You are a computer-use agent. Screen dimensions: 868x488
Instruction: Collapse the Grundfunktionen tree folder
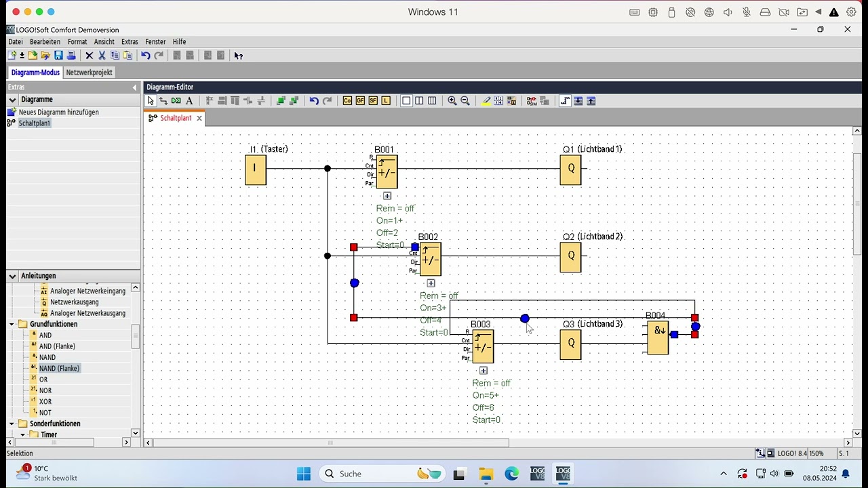tap(12, 324)
